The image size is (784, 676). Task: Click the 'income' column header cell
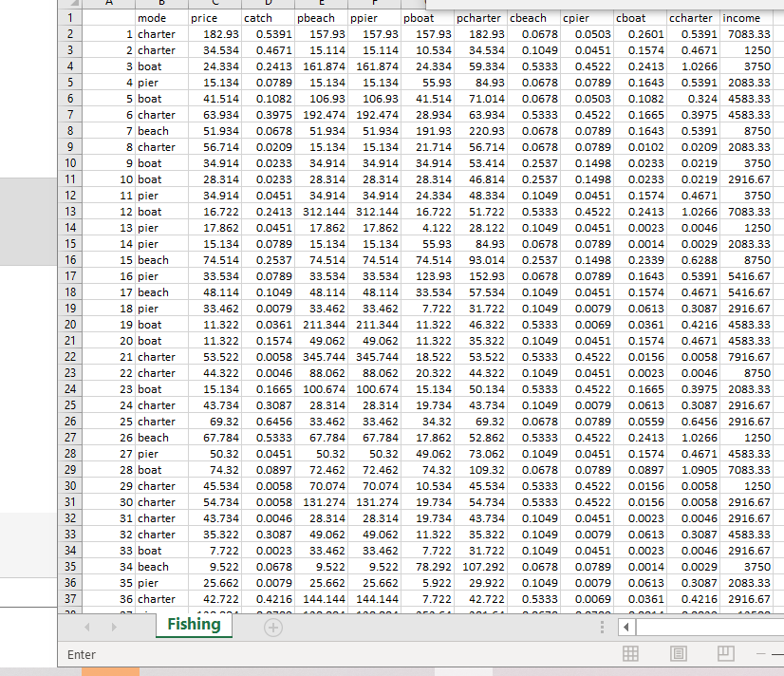[742, 17]
